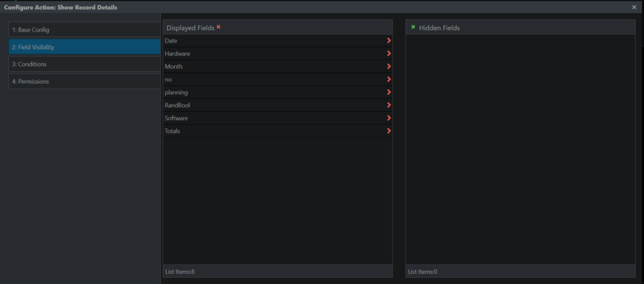
Task: Go to the Permissions step
Action: point(85,81)
